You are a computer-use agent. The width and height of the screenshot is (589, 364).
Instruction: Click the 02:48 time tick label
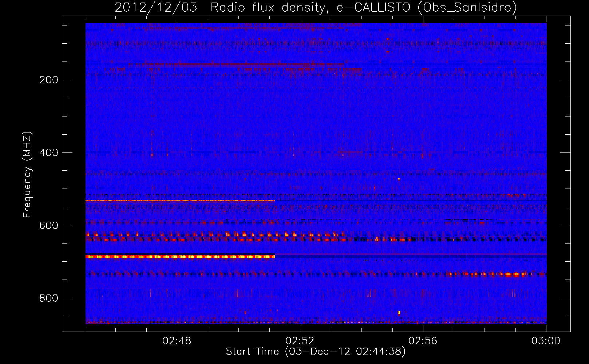click(x=177, y=341)
